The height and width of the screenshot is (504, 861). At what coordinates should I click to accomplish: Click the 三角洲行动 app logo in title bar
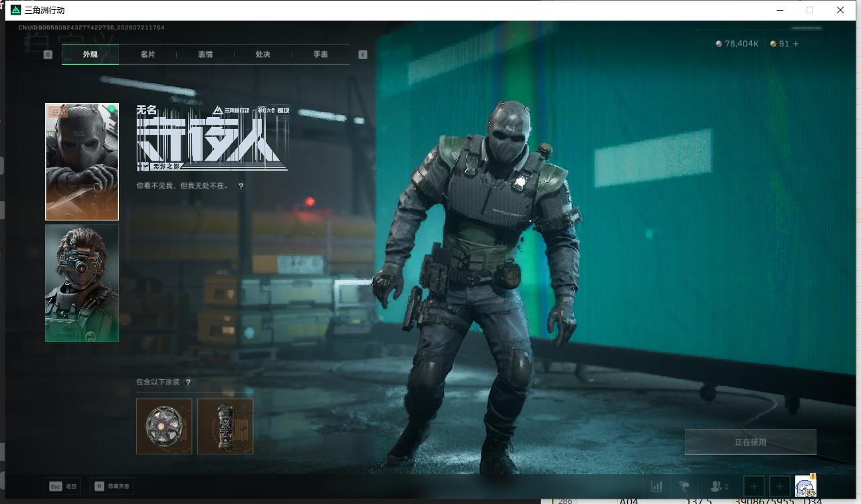click(16, 10)
